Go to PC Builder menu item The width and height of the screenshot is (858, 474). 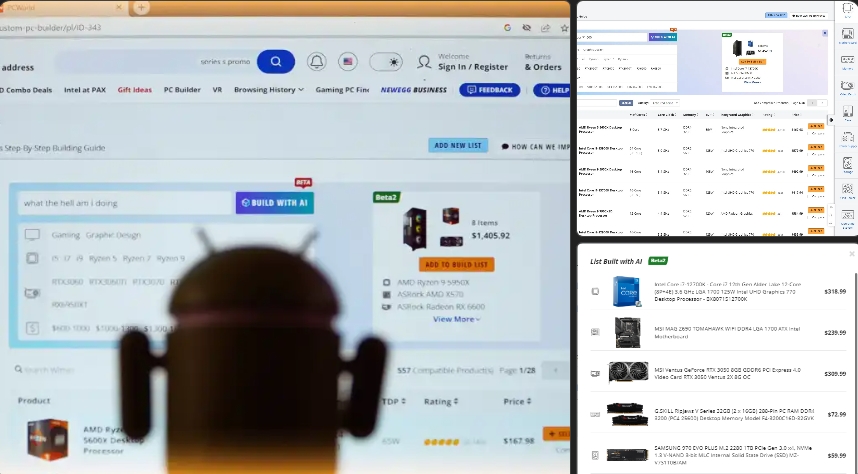point(182,90)
